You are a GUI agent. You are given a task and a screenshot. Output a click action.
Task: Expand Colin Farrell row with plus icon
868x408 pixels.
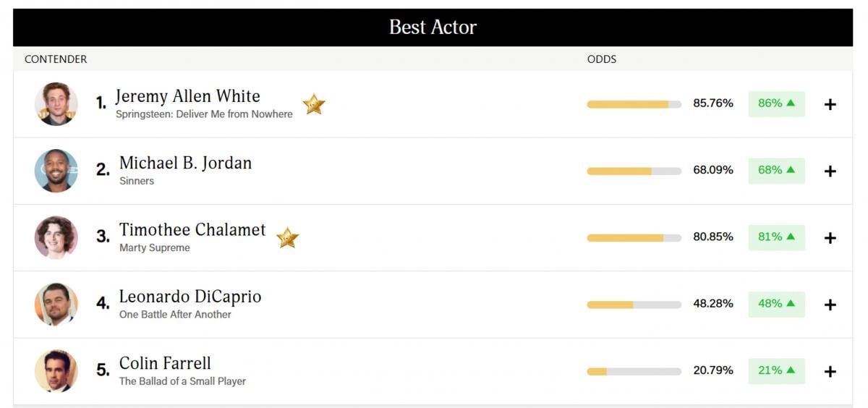tap(830, 371)
